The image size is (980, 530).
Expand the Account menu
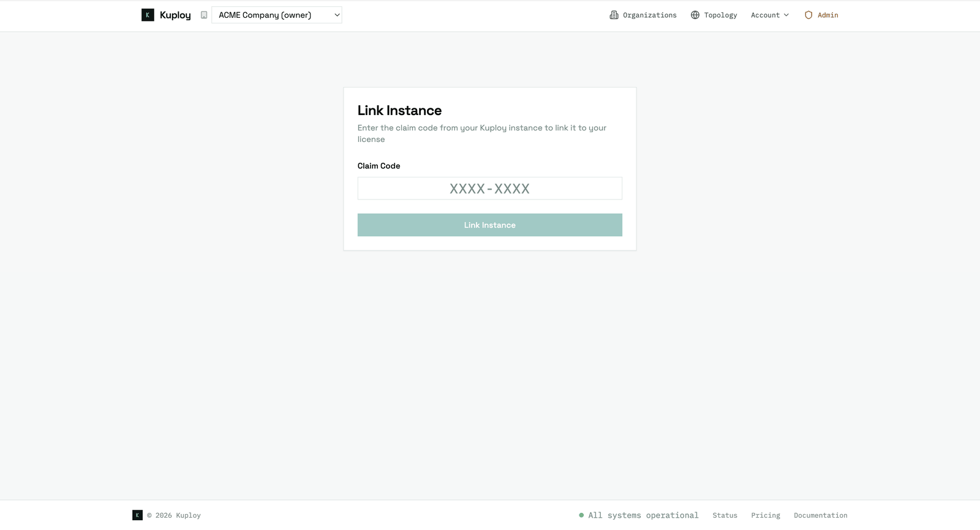770,15
